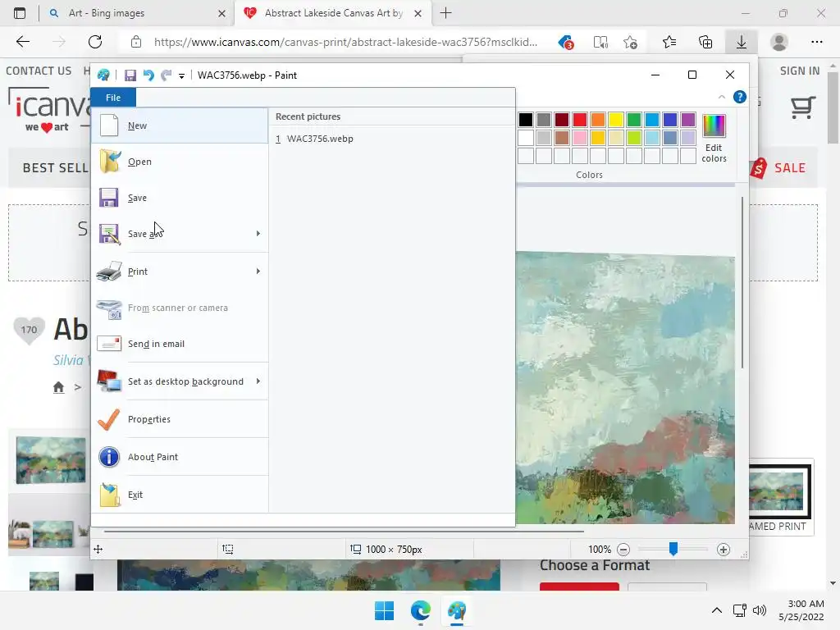
Task: Select the pink color swatch
Action: pos(580,138)
